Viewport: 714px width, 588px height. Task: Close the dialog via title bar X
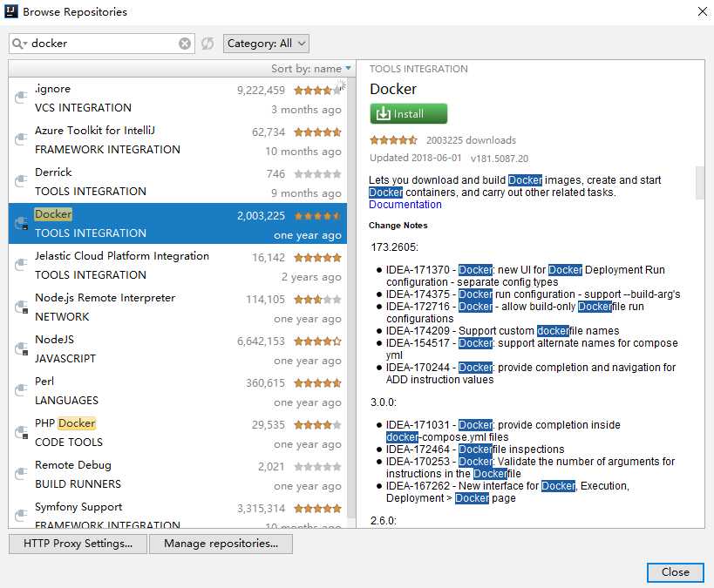pyautogui.click(x=703, y=11)
